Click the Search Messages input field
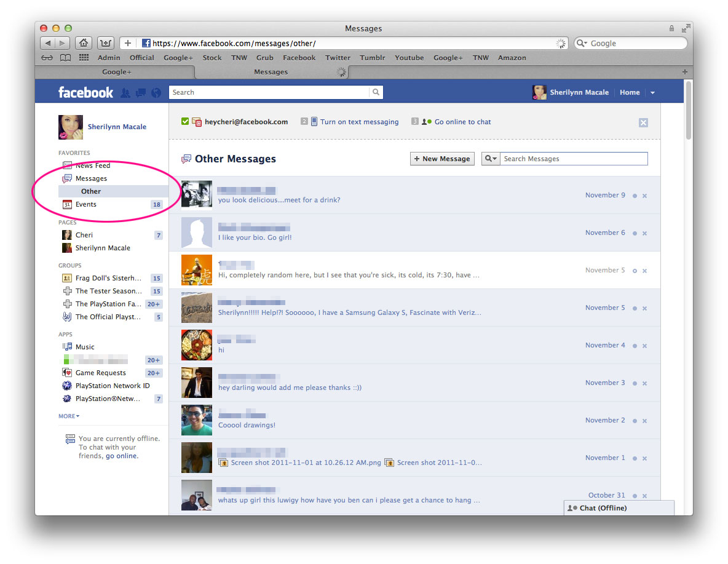This screenshot has width=728, height=564. [573, 159]
